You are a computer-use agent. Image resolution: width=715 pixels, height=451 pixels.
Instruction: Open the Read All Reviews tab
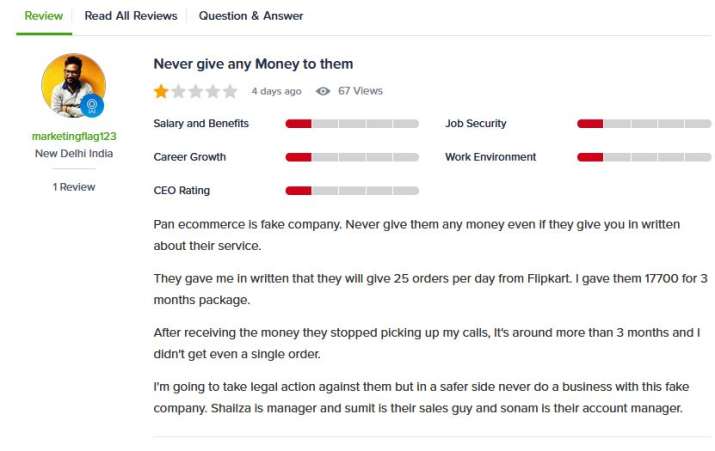131,16
